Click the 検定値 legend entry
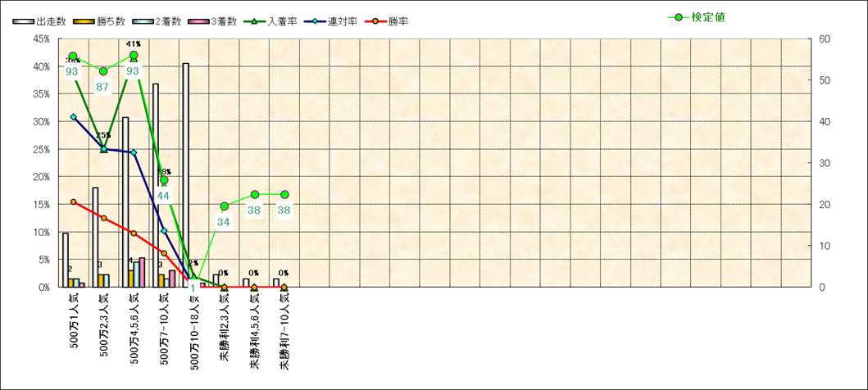The image size is (868, 390). (697, 17)
